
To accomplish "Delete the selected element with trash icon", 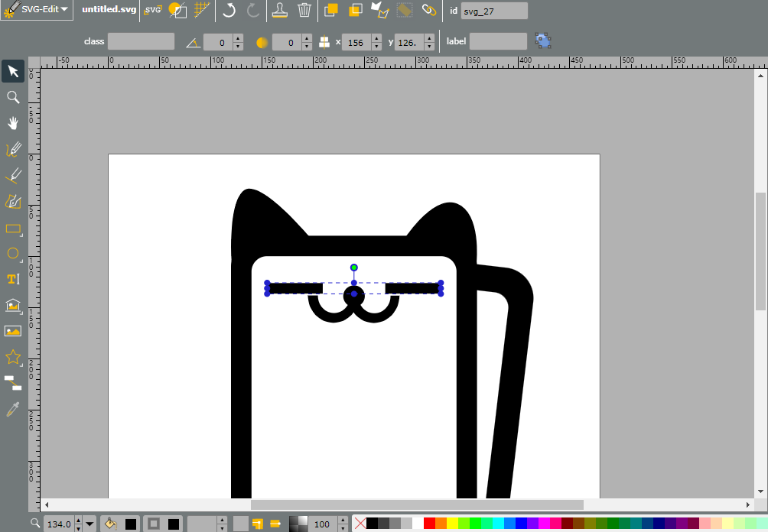I will point(304,10).
